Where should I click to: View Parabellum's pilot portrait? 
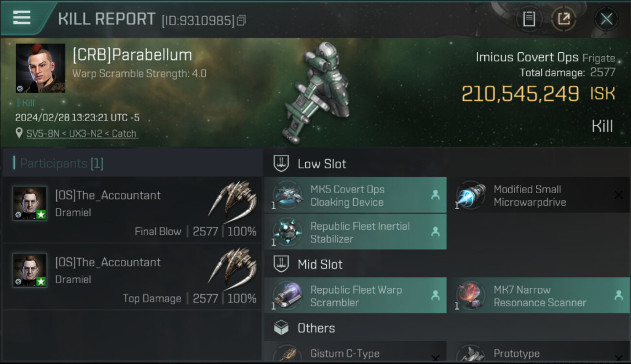(x=40, y=68)
